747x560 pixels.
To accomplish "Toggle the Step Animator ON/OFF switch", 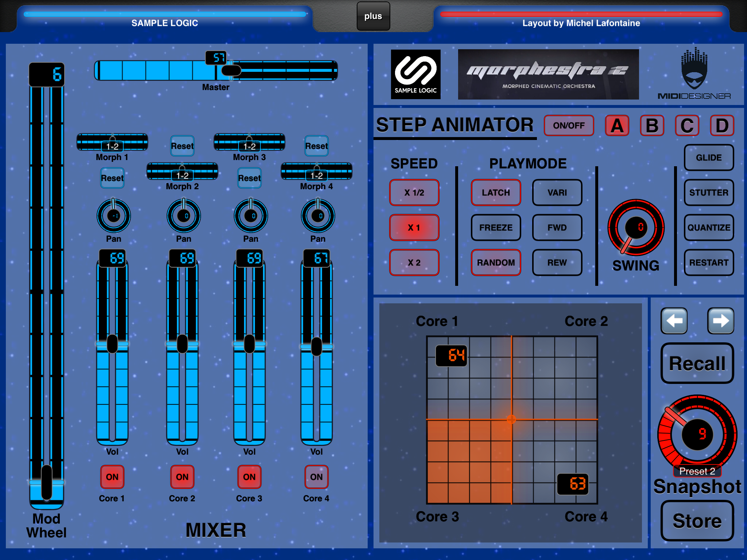I will point(569,125).
